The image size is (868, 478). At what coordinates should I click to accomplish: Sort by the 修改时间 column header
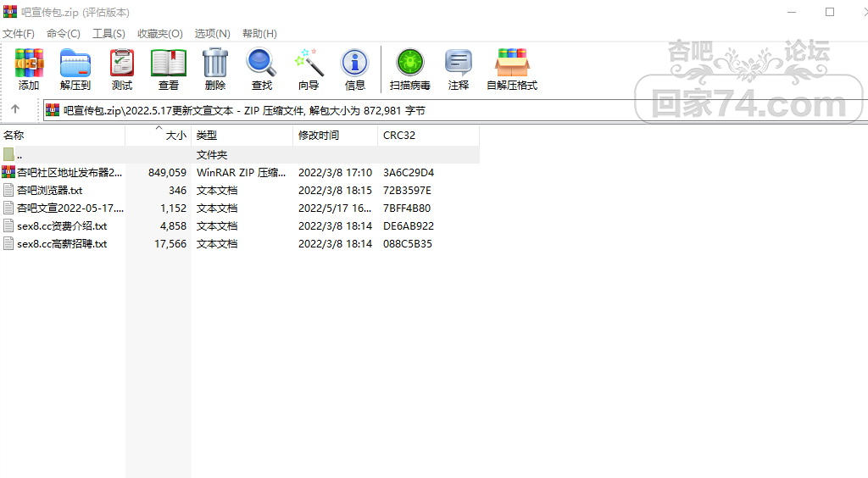click(335, 135)
